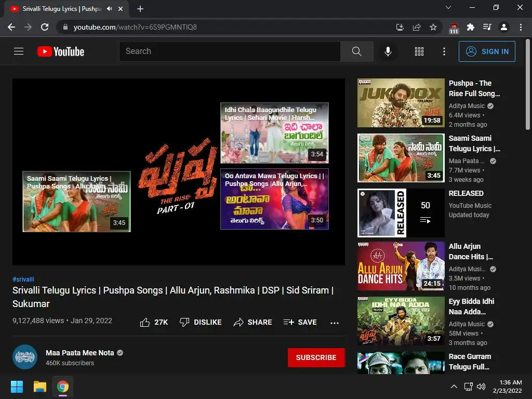Open media controls icon in toolbar

(487, 27)
